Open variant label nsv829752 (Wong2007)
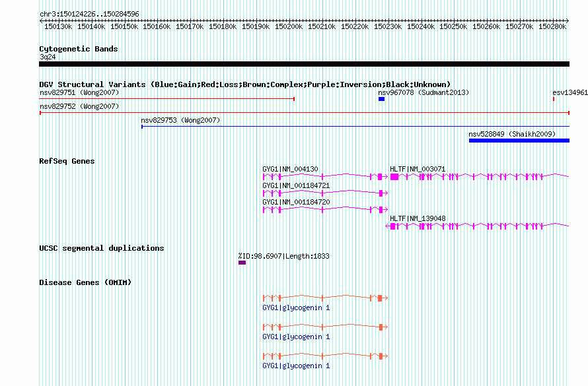This screenshot has height=386, width=588. [x=79, y=106]
